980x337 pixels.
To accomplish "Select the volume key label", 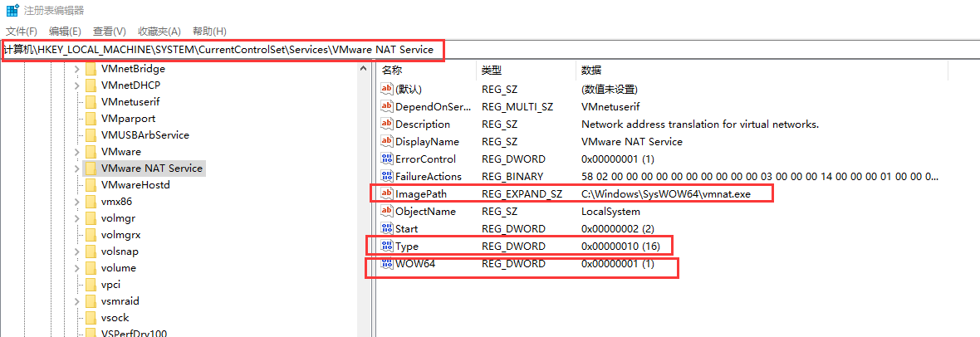I will [119, 267].
